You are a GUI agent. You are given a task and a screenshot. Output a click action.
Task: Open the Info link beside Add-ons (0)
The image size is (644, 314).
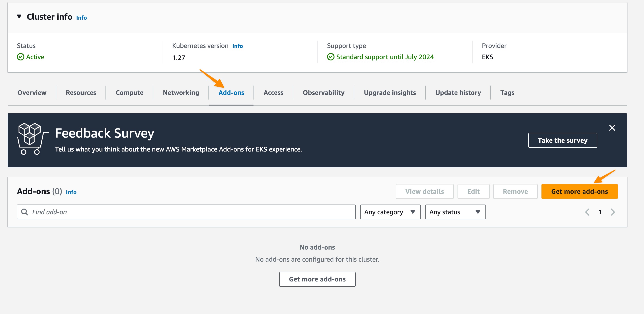pyautogui.click(x=71, y=192)
